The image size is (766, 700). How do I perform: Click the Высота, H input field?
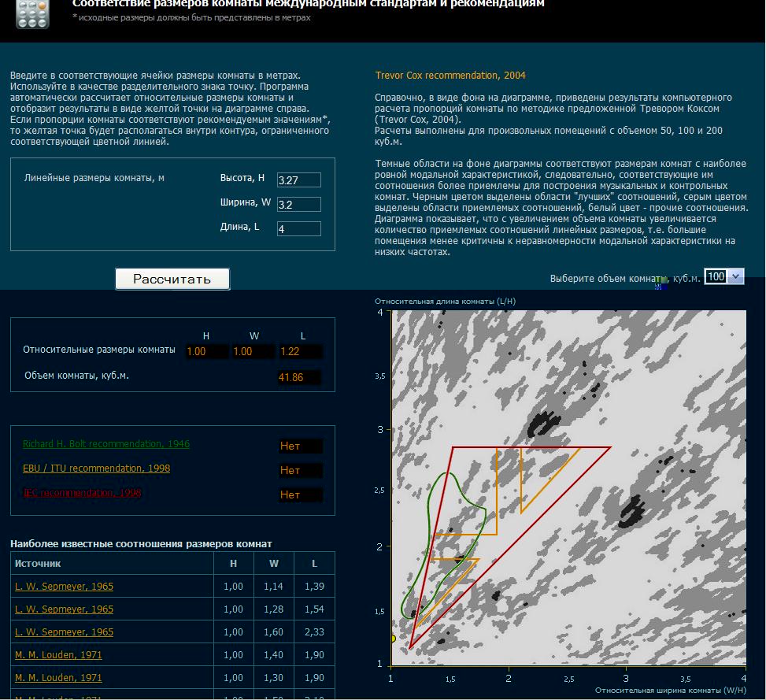coord(298,180)
